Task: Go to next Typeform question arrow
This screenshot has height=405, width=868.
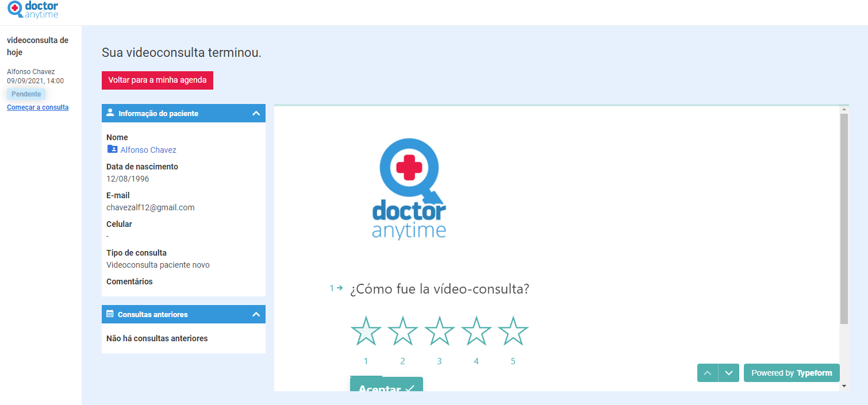Action: click(729, 373)
